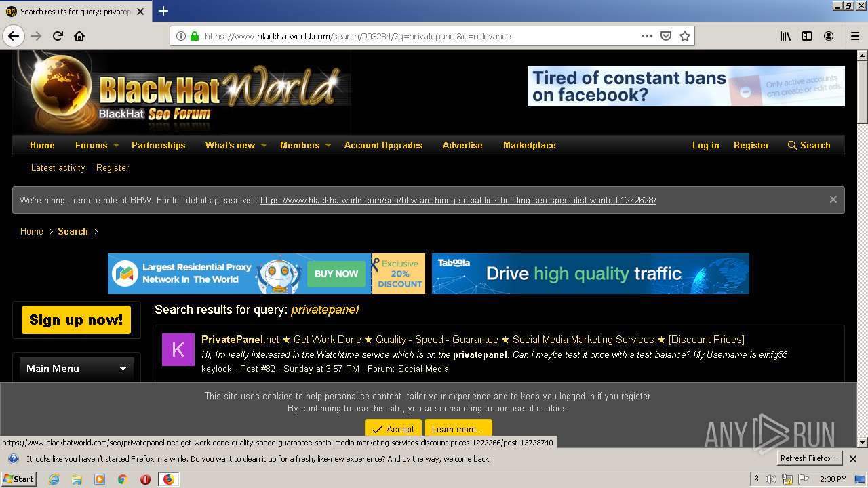Open Opera from the taskbar

(x=145, y=479)
